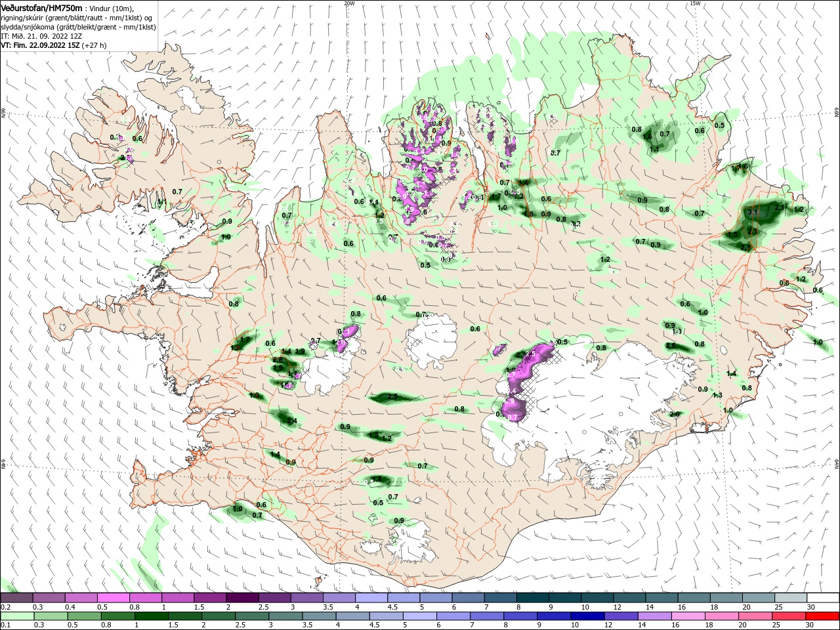Select the dark purple swatch labeled 2 in upper legend row
Image resolution: width=840 pixels, height=630 pixels.
pos(242,598)
